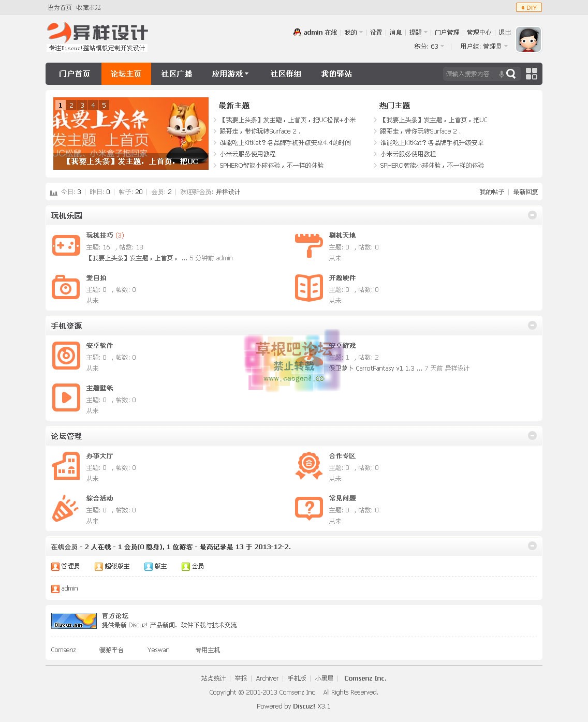The height and width of the screenshot is (722, 588).
Task: Select slide 3 in banner carousel
Action: (82, 105)
